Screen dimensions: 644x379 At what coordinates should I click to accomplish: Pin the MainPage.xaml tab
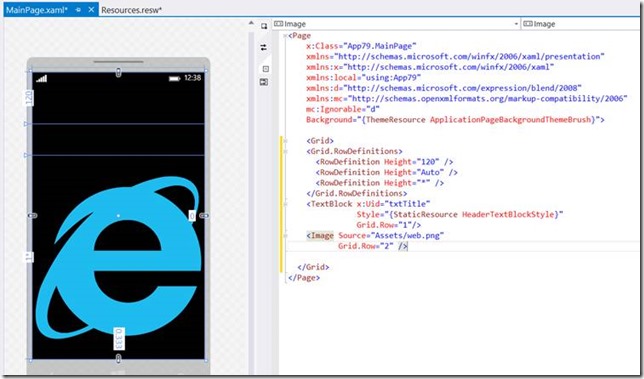[x=78, y=10]
